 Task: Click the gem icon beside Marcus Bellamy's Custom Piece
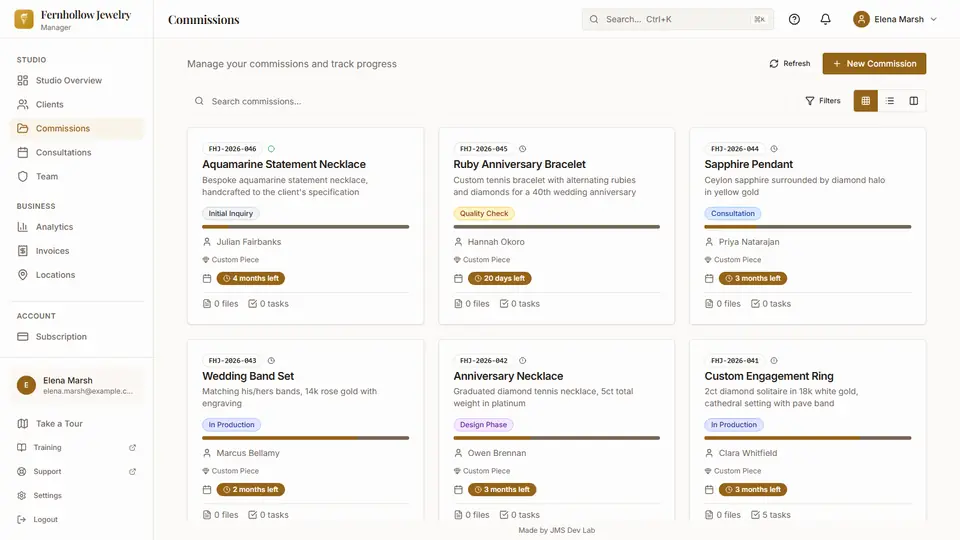[206, 471]
